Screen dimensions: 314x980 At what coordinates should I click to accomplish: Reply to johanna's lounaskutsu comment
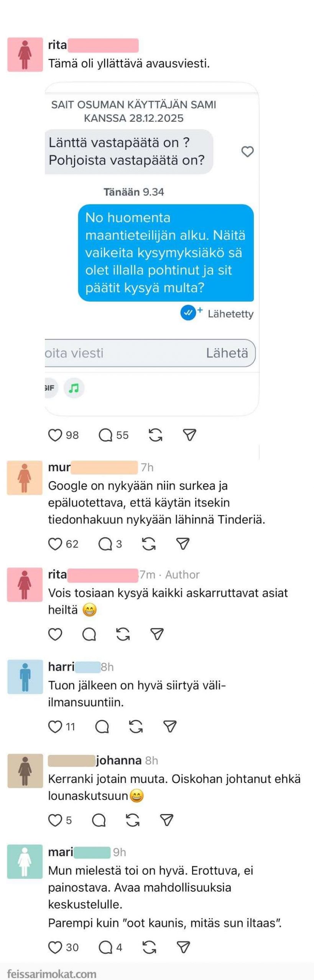[99, 820]
